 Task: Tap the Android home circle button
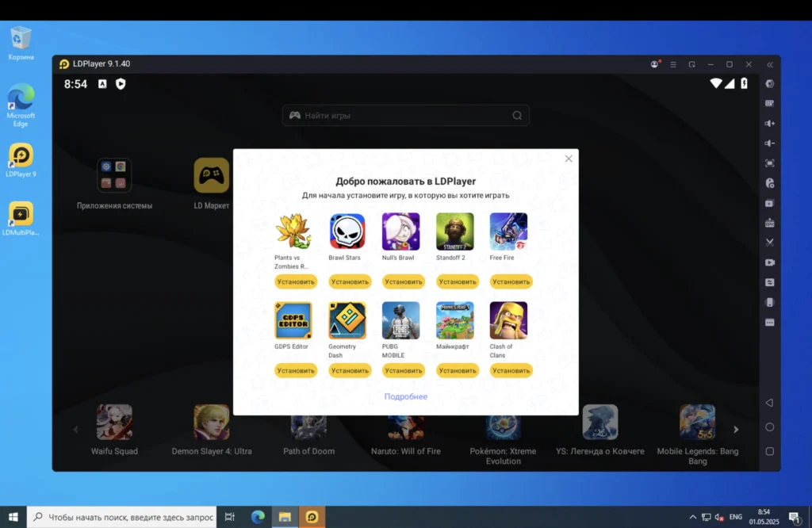(769, 427)
